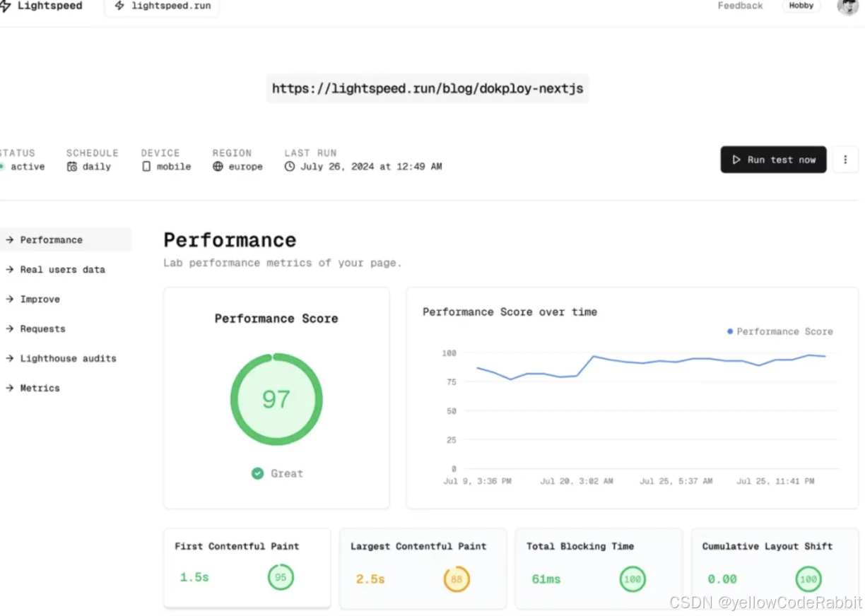Click the First Contentful Paint card
Viewport: 865px width, 616px height.
247,569
